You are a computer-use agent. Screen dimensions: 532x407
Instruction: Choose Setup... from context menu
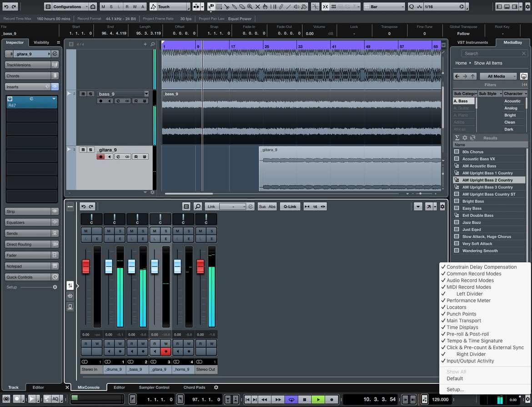click(455, 389)
